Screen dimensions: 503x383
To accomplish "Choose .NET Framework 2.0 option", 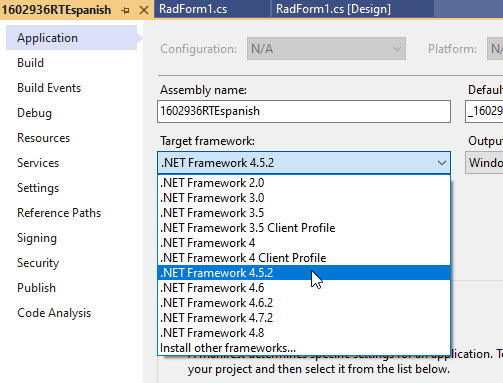I will 304,183.
